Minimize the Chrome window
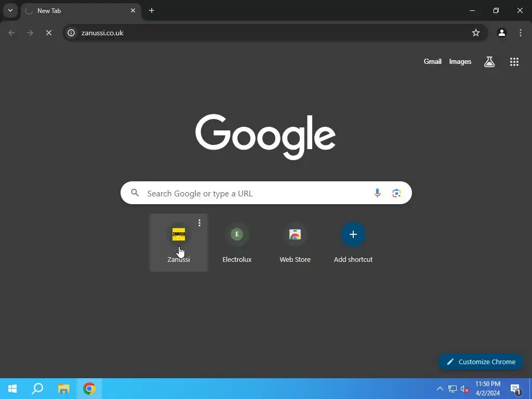Viewport: 532px width, 399px height. (472, 10)
